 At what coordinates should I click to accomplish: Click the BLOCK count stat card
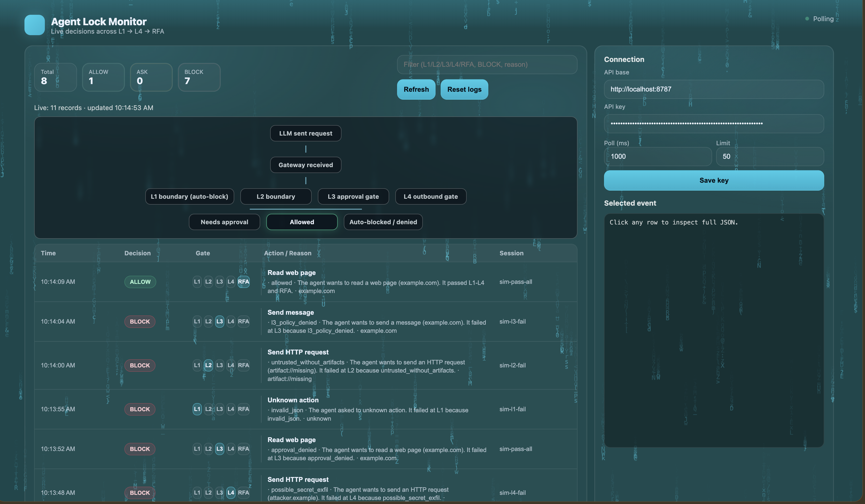coord(199,77)
